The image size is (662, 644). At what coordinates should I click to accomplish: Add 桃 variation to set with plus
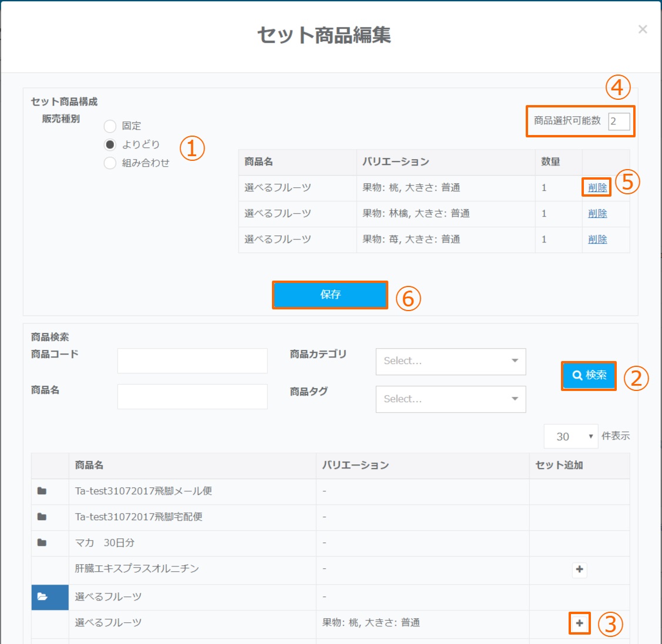point(579,623)
